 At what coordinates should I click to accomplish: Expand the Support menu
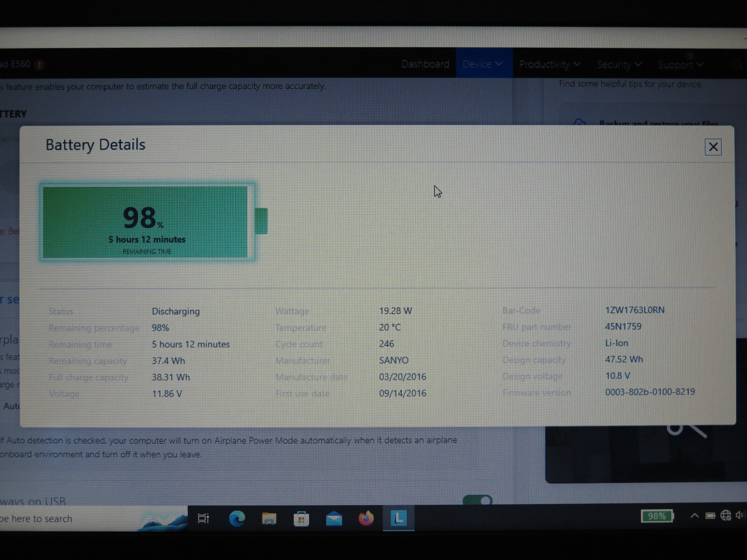[680, 65]
